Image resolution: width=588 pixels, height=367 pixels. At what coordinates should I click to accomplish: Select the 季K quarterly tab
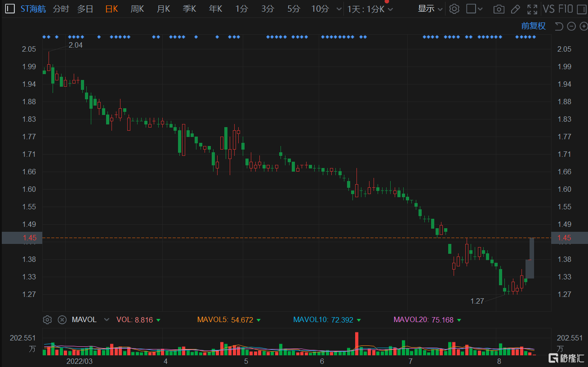[x=189, y=9]
